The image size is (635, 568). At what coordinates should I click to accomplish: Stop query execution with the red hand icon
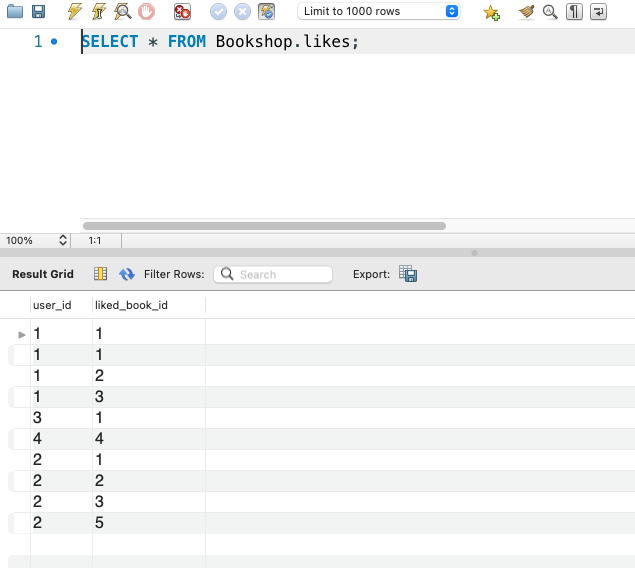coord(146,11)
